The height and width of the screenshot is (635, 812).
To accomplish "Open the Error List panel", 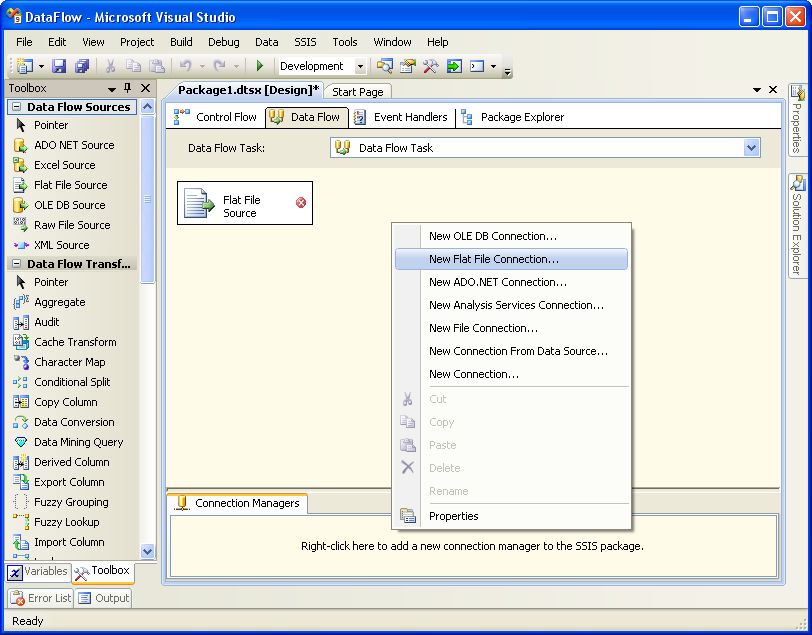I will tap(41, 598).
